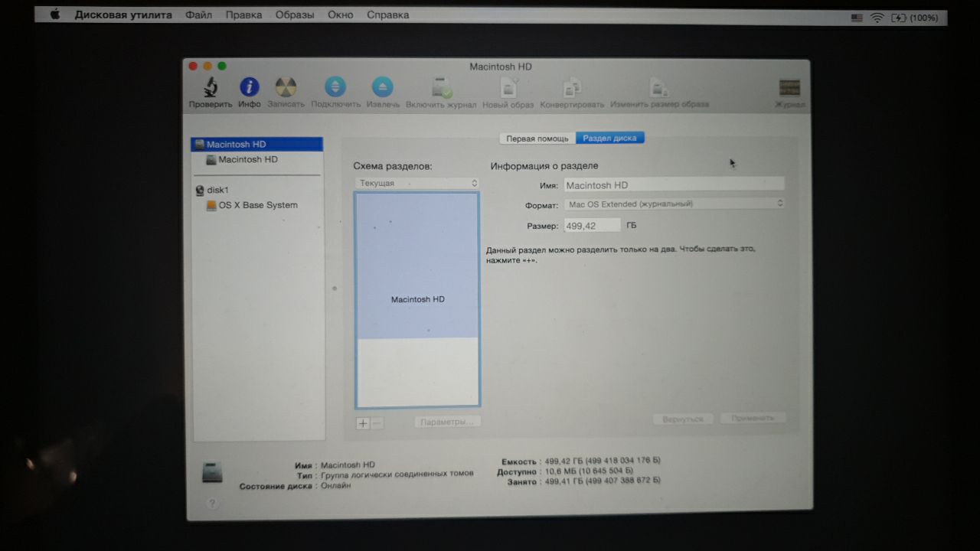
Task: Click the Емкость capacity value text
Action: pos(601,462)
